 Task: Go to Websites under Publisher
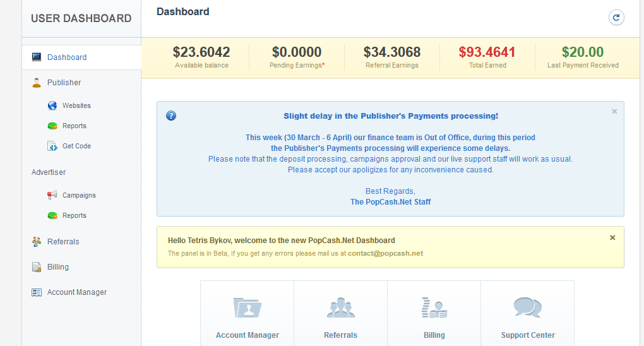click(76, 105)
